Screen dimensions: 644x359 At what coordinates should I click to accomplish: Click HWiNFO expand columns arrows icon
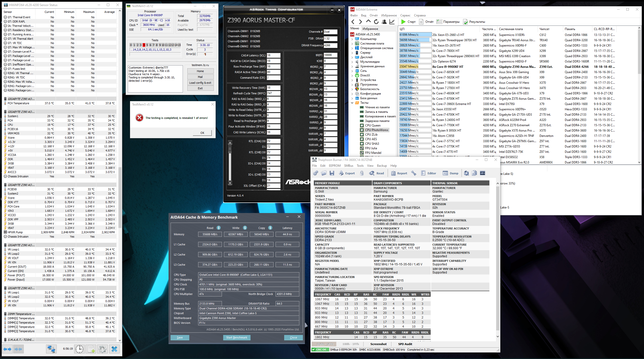(x=7, y=349)
